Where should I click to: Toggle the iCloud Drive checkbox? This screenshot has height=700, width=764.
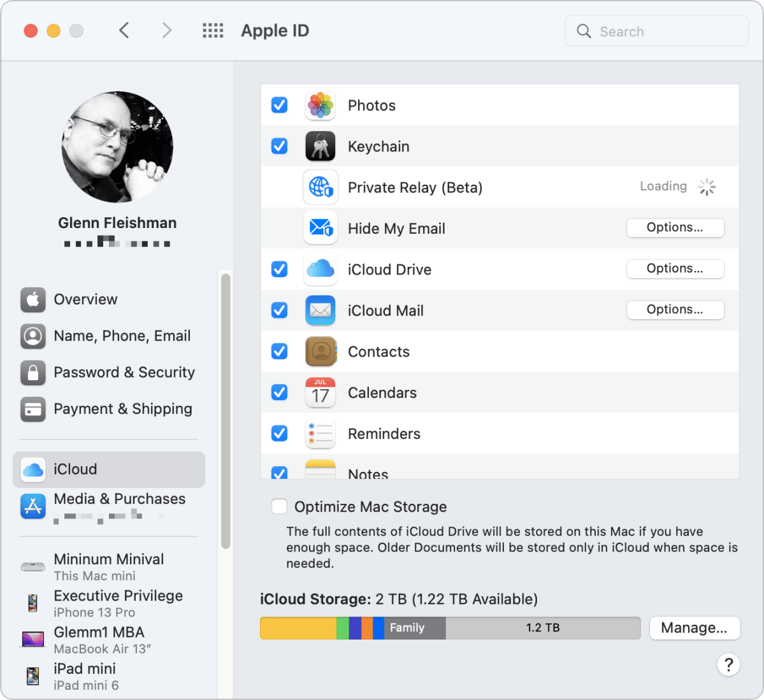click(279, 269)
